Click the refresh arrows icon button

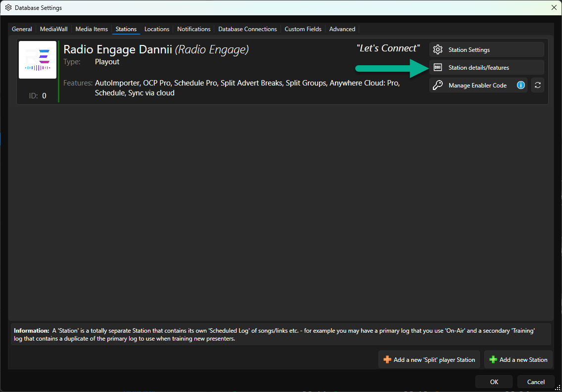point(538,85)
